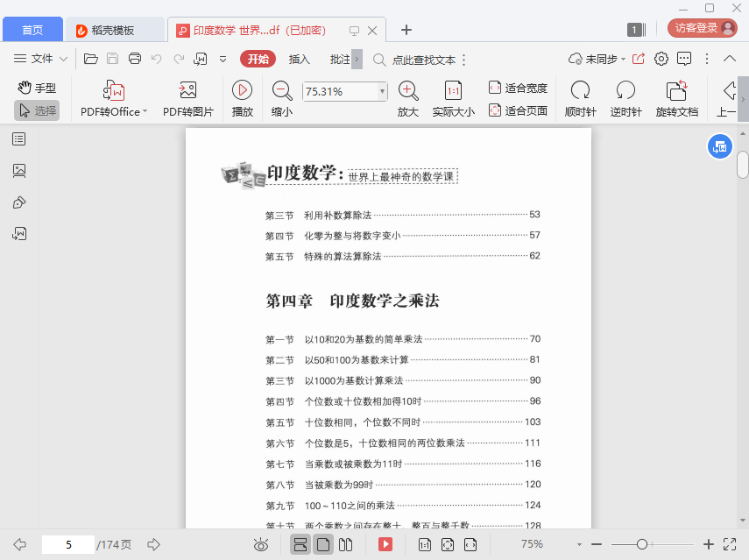The width and height of the screenshot is (749, 560).
Task: Switch to the 稻壳模板 tab
Action: pos(114,30)
